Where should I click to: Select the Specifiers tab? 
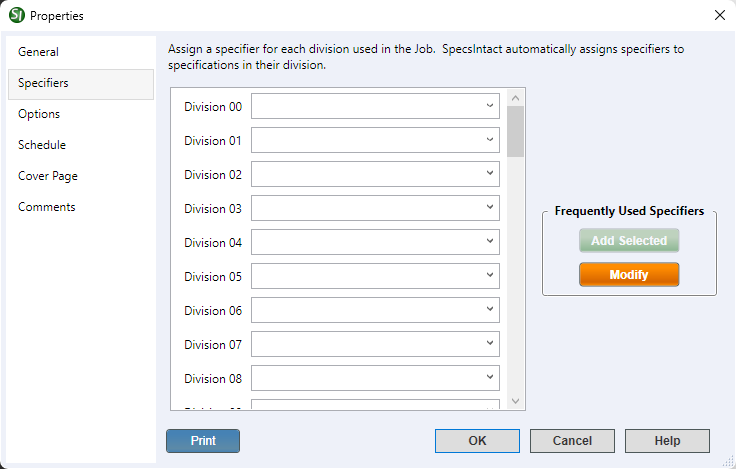click(x=44, y=83)
